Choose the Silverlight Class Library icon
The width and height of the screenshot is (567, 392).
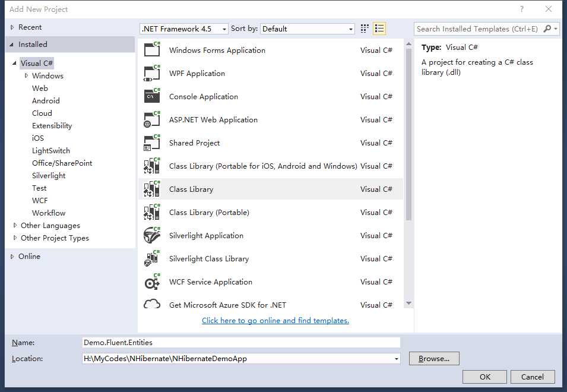(x=152, y=258)
